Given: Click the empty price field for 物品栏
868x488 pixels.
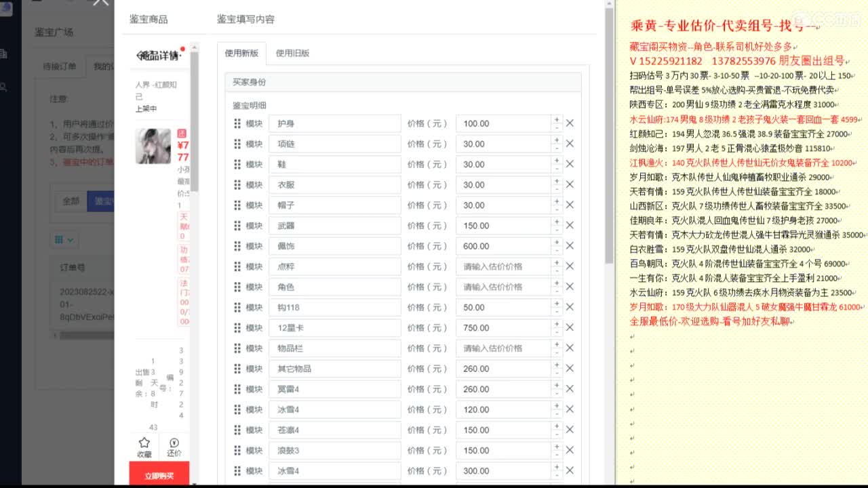Looking at the screenshot, I should click(x=503, y=348).
